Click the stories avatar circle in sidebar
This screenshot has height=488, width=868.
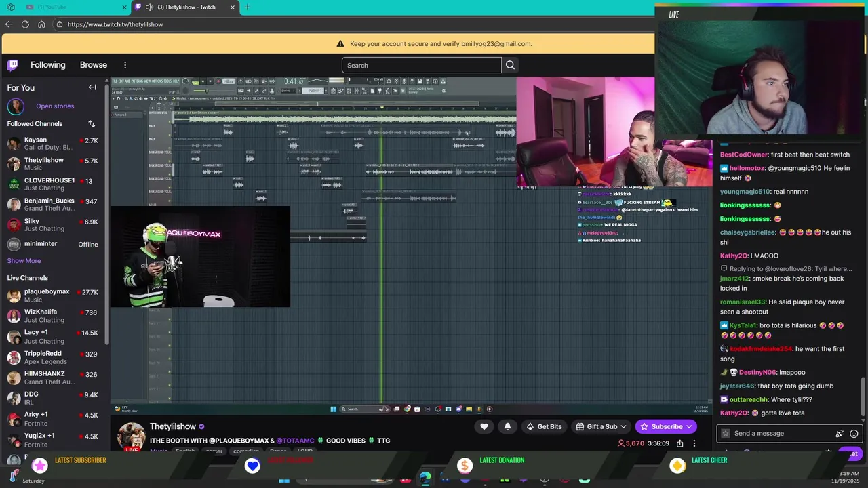16,106
